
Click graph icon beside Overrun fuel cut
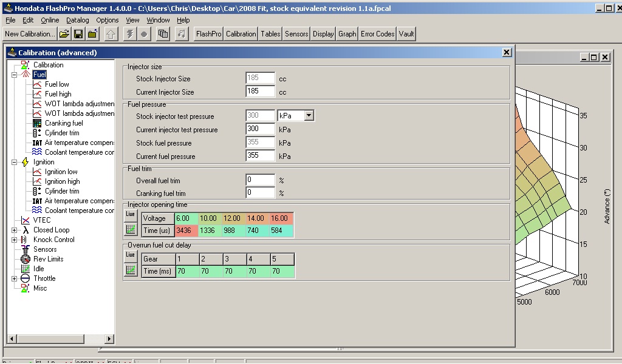[x=131, y=270]
